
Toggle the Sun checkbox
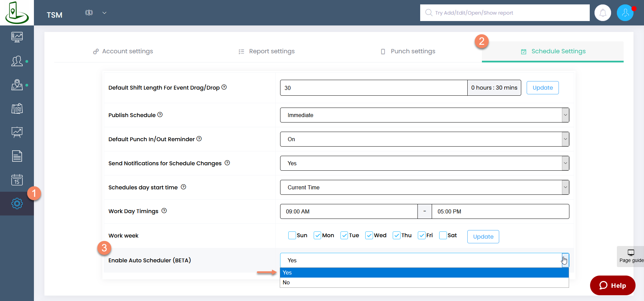(292, 235)
